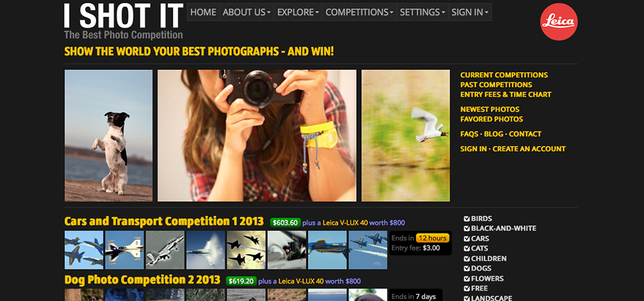Screen dimensions: 644x301
Task: Click the I SHOT IT site logo
Action: coord(124,21)
